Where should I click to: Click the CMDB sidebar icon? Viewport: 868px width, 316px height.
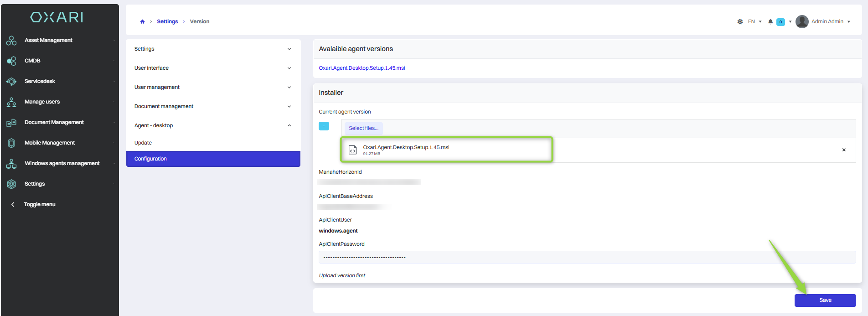click(11, 61)
